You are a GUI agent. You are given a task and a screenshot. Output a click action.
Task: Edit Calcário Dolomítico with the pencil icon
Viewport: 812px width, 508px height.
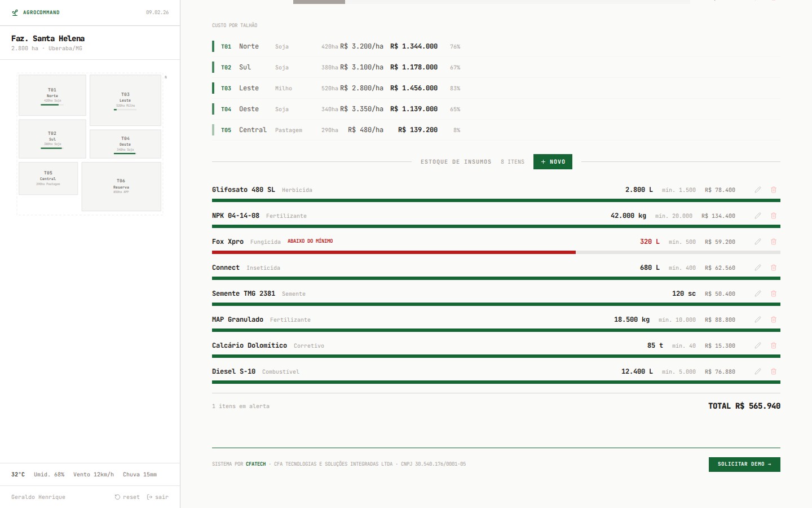[758, 345]
